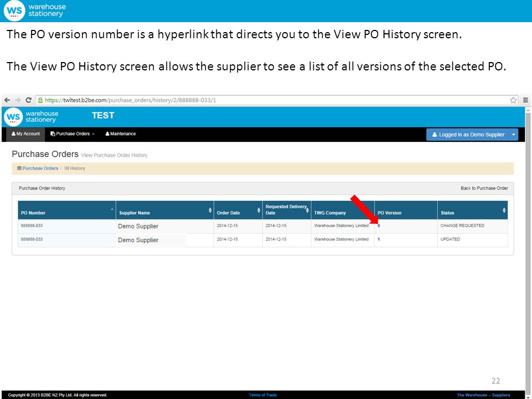Sort by the Requested Delivery Date column
Viewport: 532px width, 399px height.
tap(287, 211)
